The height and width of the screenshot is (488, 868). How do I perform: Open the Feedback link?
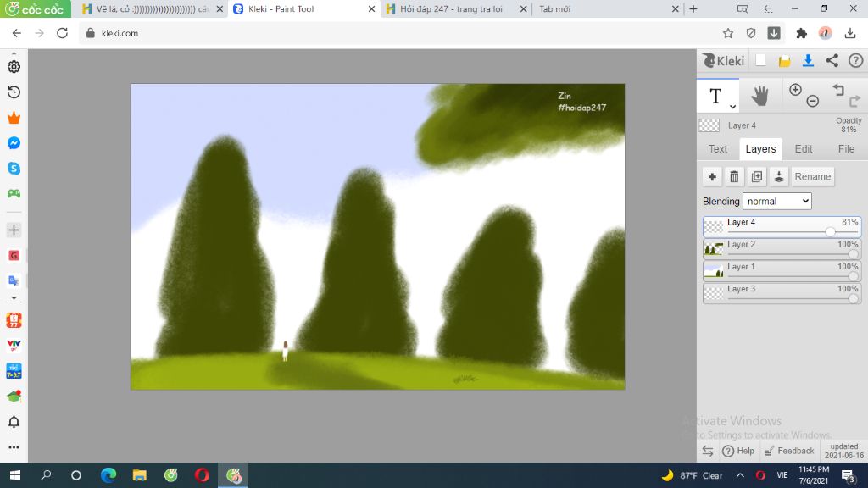coord(789,451)
